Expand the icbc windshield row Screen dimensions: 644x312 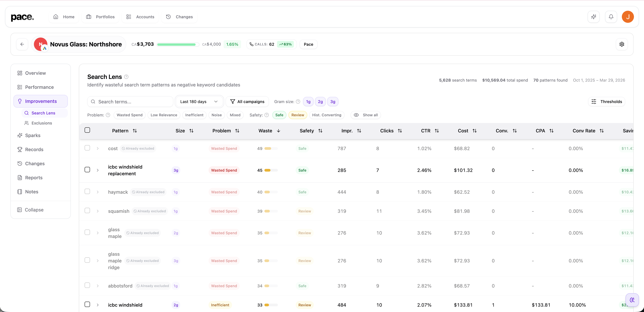coord(98,305)
